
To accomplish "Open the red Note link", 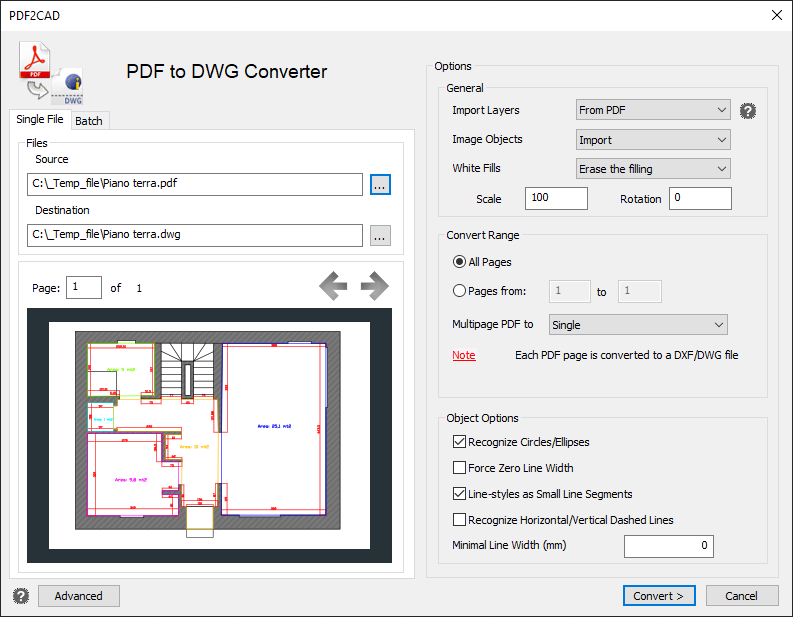I will [x=464, y=355].
